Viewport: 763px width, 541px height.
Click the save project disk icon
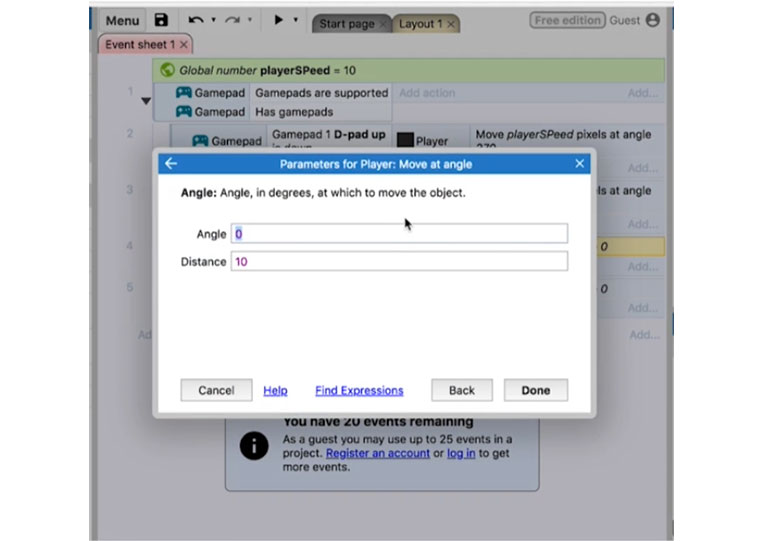point(161,20)
